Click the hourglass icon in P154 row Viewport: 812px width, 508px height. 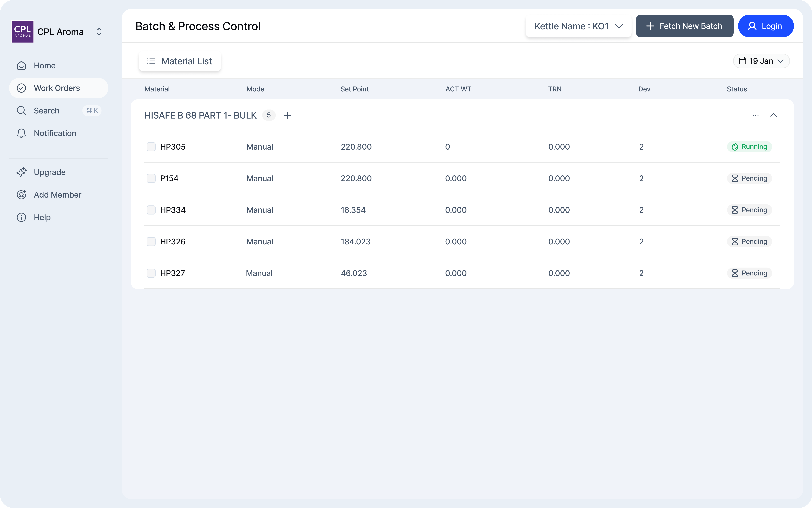click(735, 178)
